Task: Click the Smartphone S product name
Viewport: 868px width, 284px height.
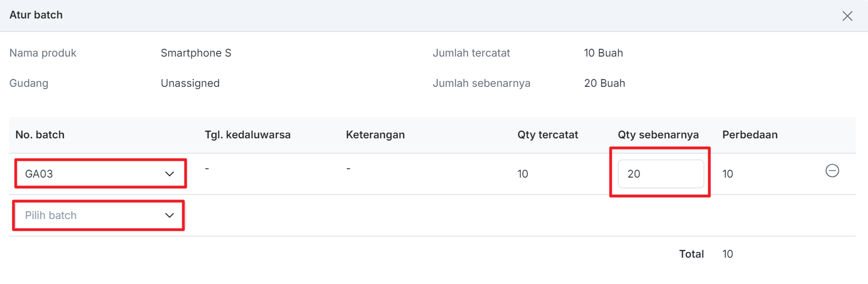Action: coord(196,53)
